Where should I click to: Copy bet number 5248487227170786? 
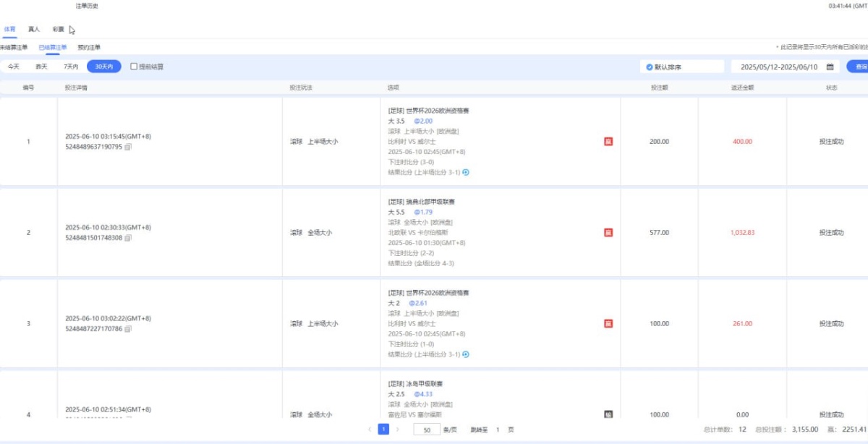[x=128, y=329]
